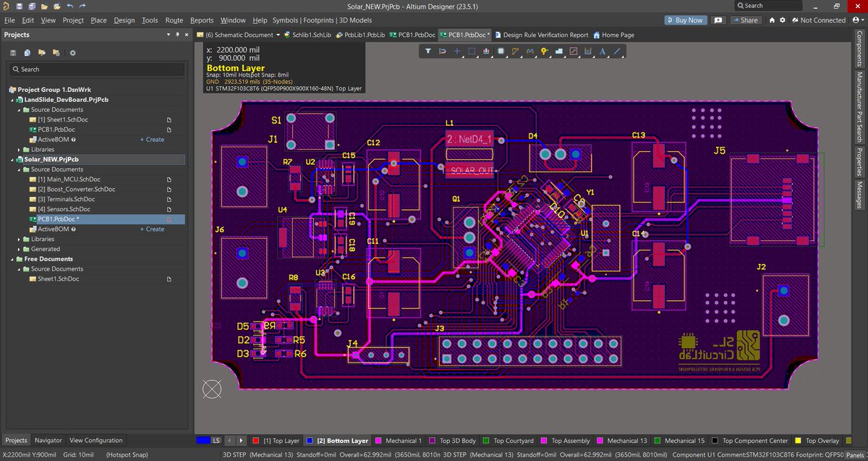Viewport: 868px width, 461px height.
Task: Switch to Design Rule Verification Report tab
Action: pos(540,35)
